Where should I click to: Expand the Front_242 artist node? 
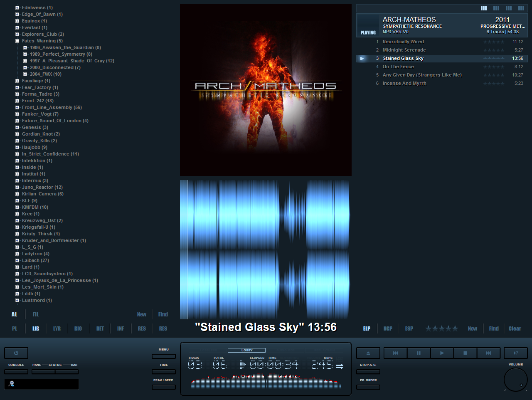click(x=17, y=101)
